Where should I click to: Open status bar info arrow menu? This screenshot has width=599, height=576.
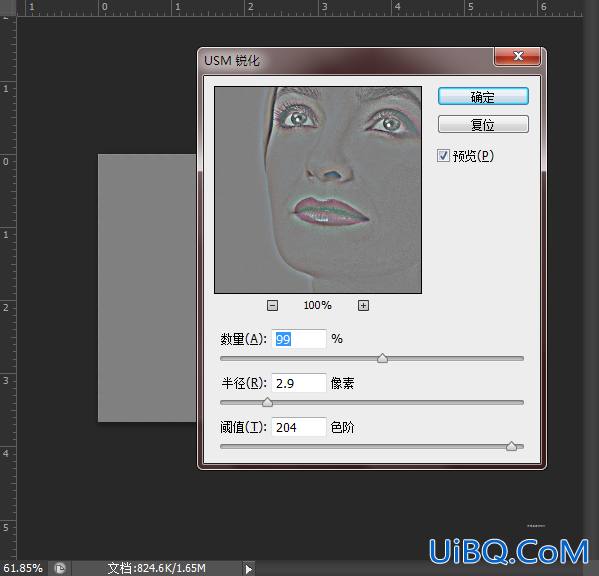pyautogui.click(x=249, y=569)
